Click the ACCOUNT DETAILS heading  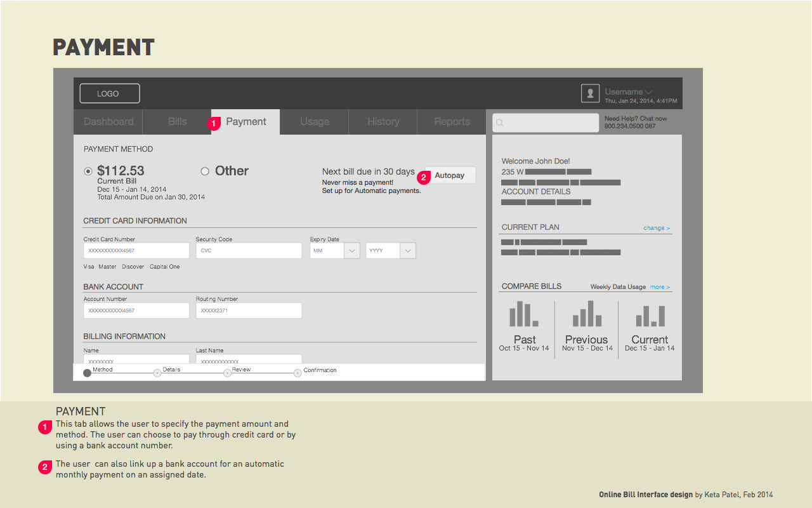click(536, 192)
